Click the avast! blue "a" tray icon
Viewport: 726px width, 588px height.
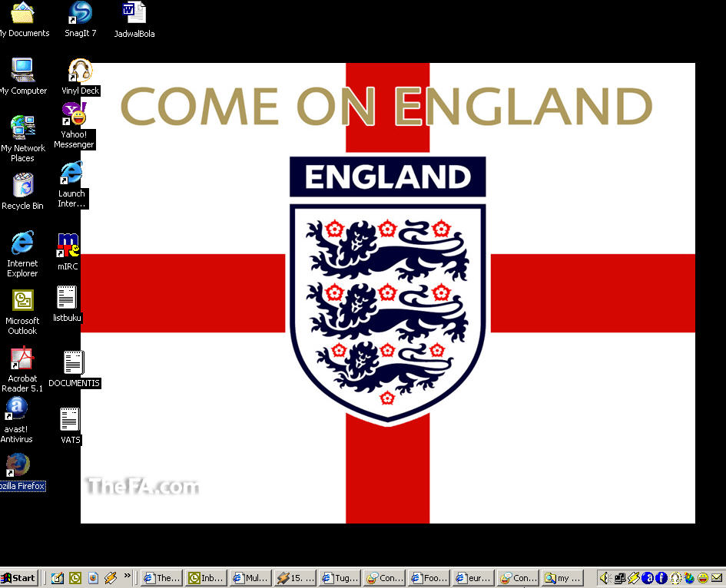pyautogui.click(x=648, y=578)
